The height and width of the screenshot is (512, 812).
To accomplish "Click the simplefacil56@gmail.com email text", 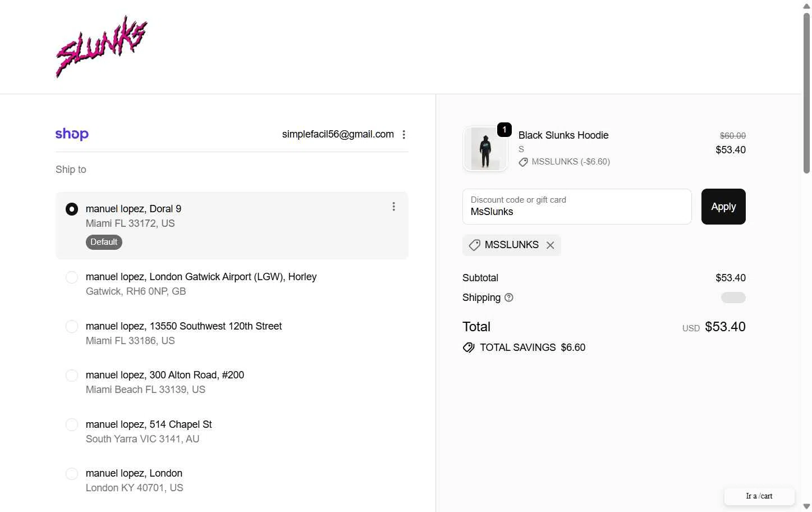I will (338, 134).
